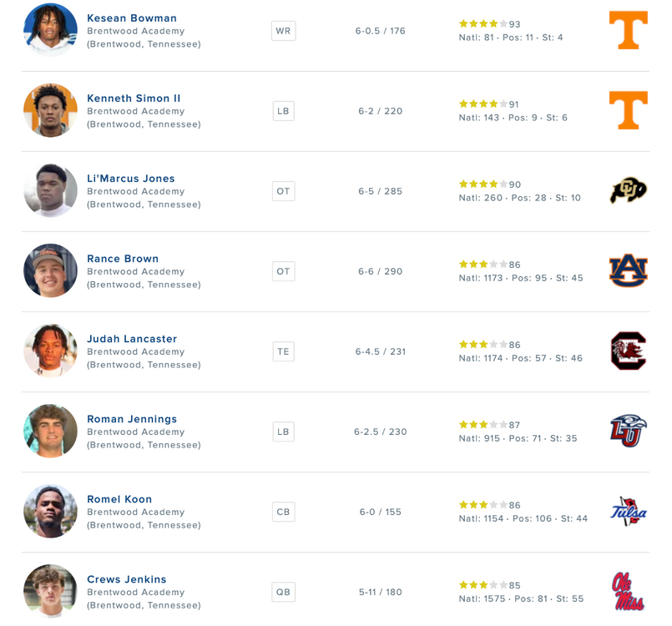Click the Tennessee logo beside Kenneth Simon II
This screenshot has width=672, height=626.
pyautogui.click(x=629, y=110)
